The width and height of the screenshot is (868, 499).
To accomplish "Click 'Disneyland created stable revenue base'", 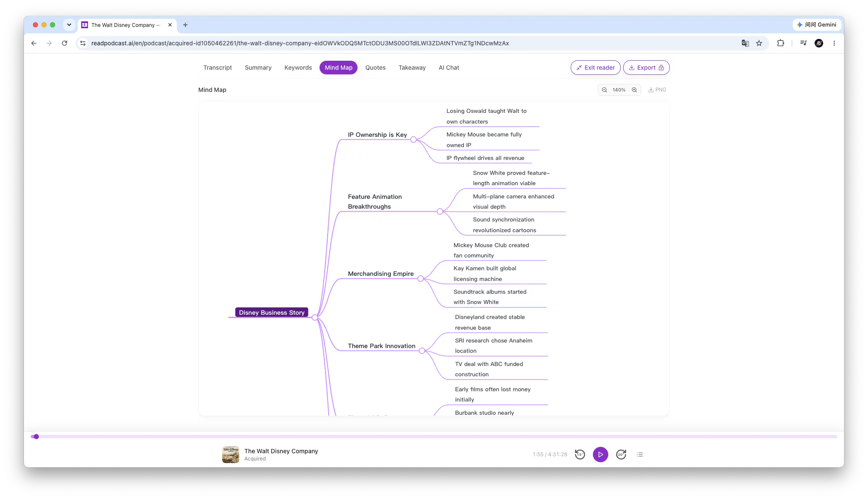I will (x=490, y=322).
